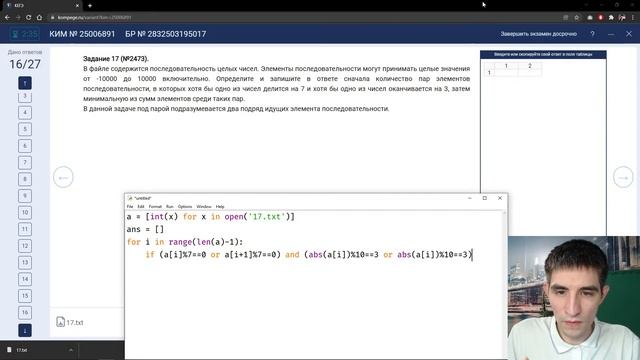The height and width of the screenshot is (360, 640).
Task: Open the exam help question mark
Action: [592, 34]
